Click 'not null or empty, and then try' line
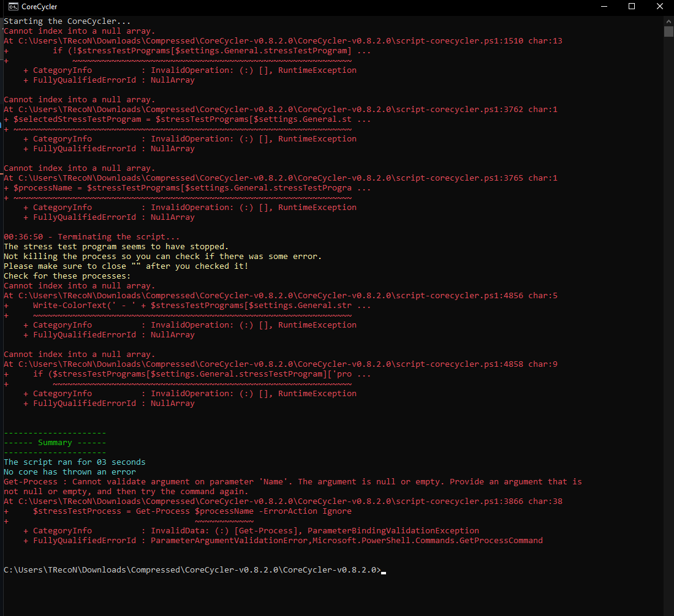 [126, 492]
